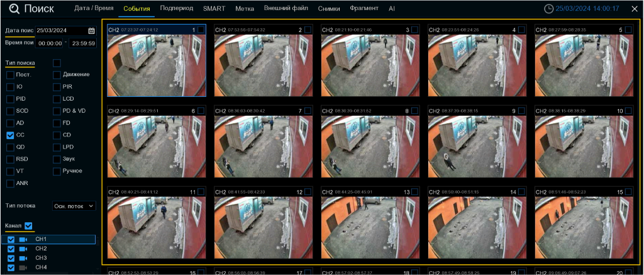
Task: Click the CH2 camera icon
Action: (23, 249)
